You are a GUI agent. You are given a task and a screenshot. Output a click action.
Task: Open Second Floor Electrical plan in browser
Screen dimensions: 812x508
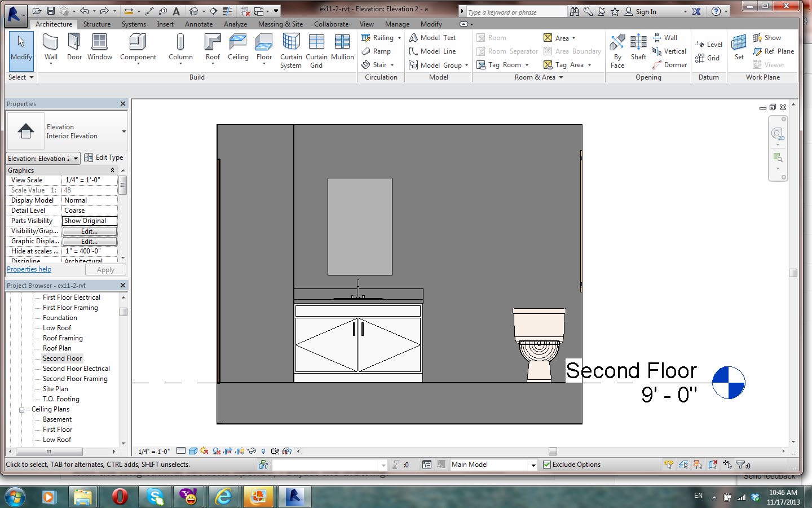pos(76,369)
